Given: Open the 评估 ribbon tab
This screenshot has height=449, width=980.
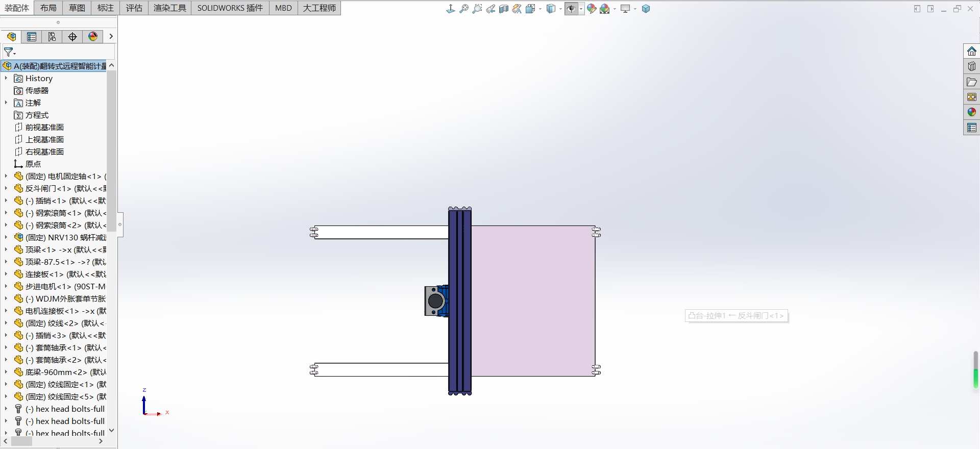Looking at the screenshot, I should [134, 8].
